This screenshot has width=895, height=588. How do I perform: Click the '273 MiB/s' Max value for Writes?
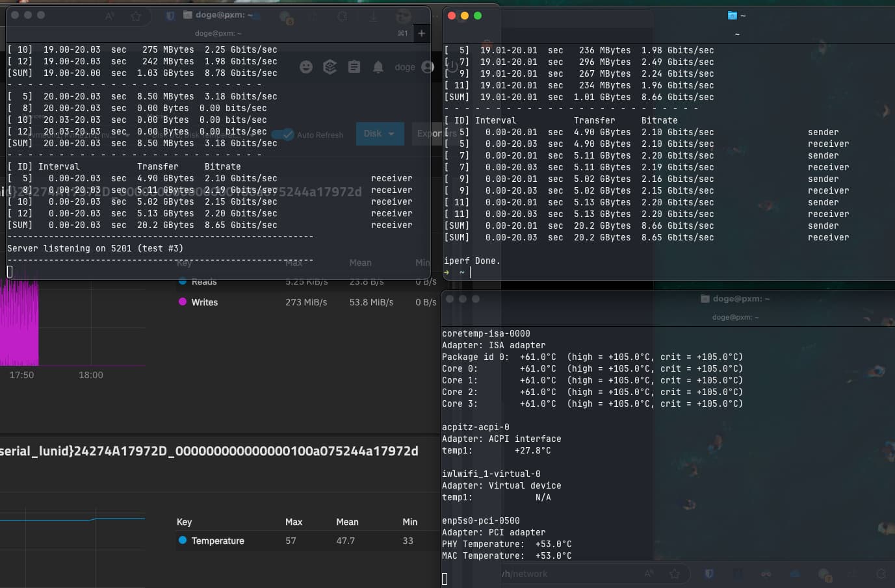coord(306,302)
